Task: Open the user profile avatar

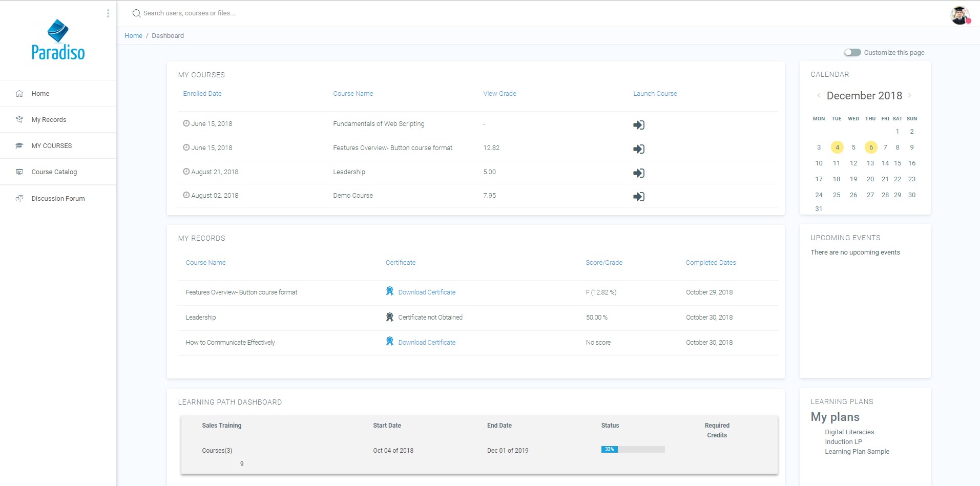Action: [960, 15]
